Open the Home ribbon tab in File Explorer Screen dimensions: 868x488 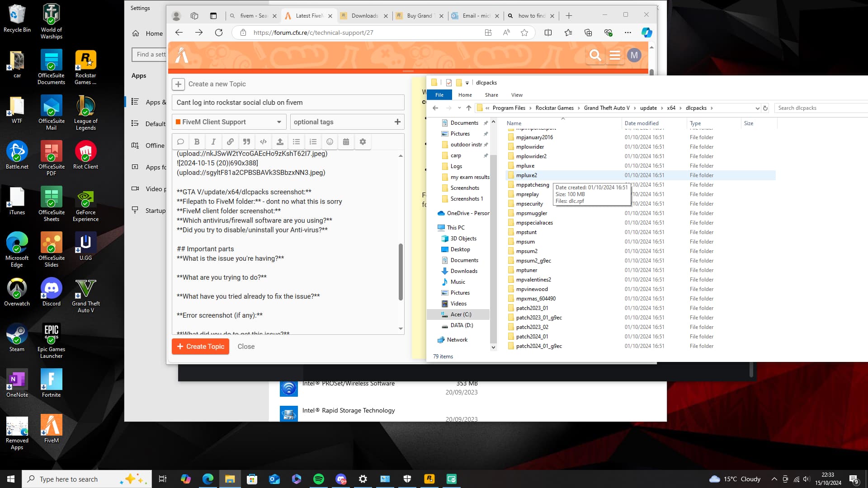click(465, 95)
